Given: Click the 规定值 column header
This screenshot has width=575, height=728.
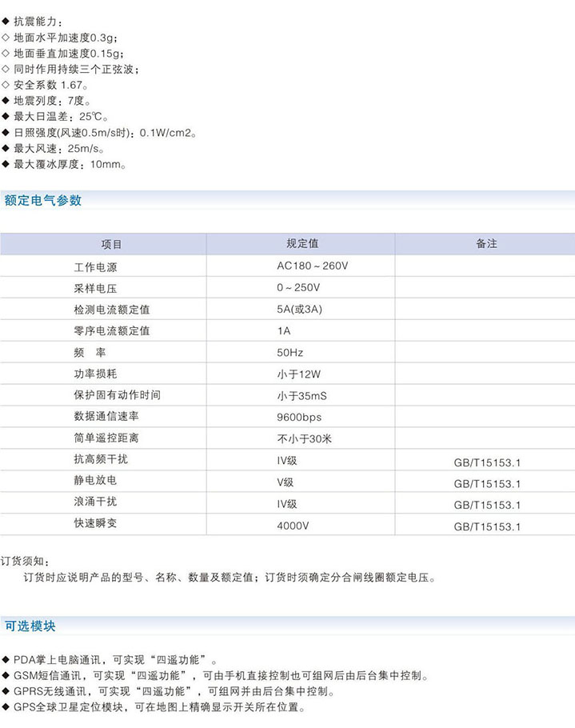Looking at the screenshot, I should point(302,244).
